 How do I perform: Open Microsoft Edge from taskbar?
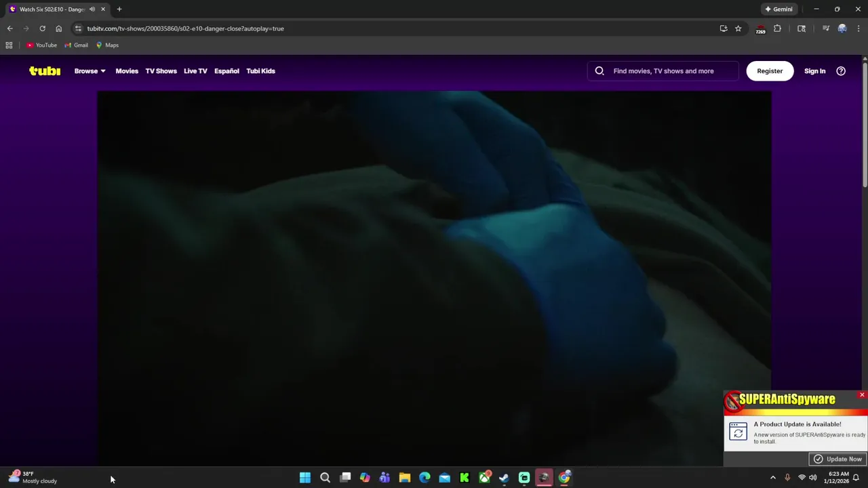425,478
